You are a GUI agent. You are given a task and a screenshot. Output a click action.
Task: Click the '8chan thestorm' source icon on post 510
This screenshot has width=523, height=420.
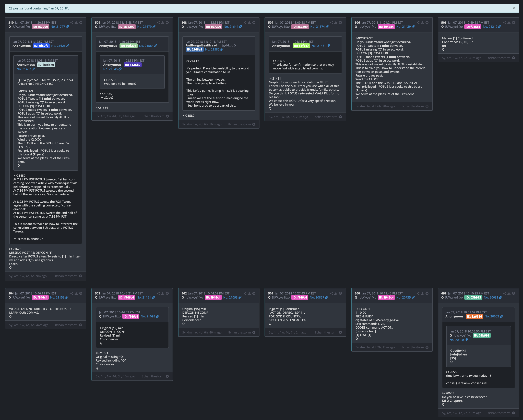click(x=81, y=276)
